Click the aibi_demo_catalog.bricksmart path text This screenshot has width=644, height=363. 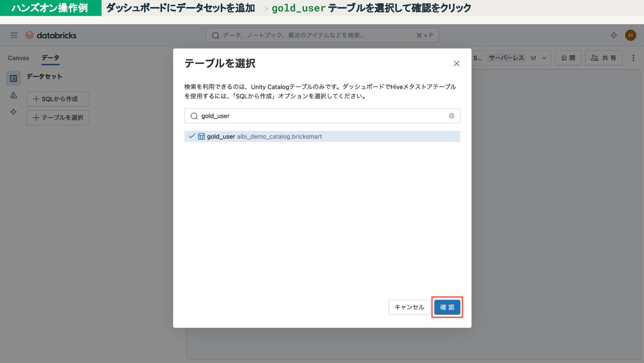coord(279,137)
